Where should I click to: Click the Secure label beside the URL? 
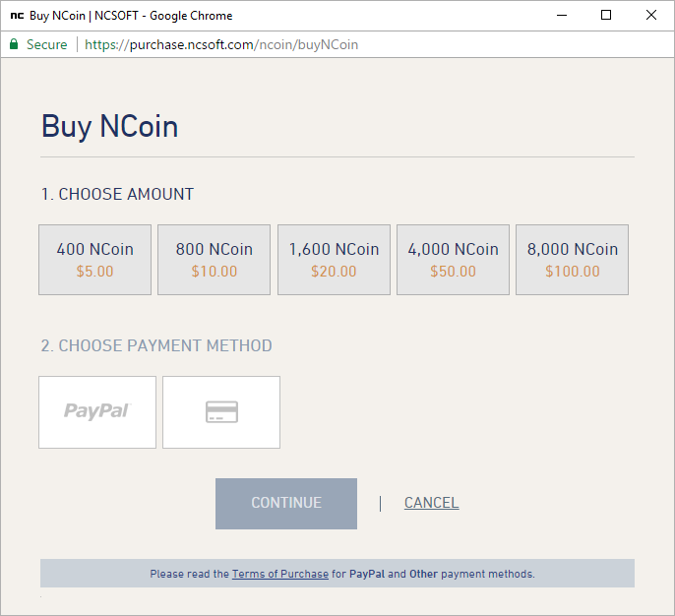tap(47, 44)
